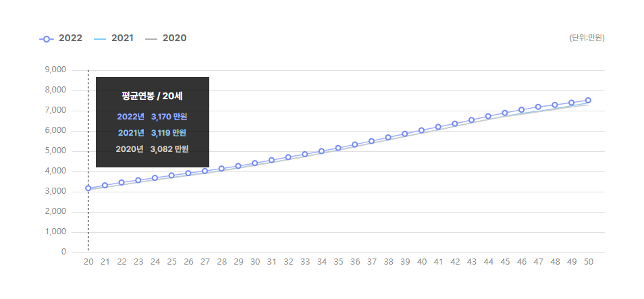Click the 2021년 3,119 만원 tooltip row
Image resolution: width=644 pixels, height=299 pixels.
tap(152, 132)
